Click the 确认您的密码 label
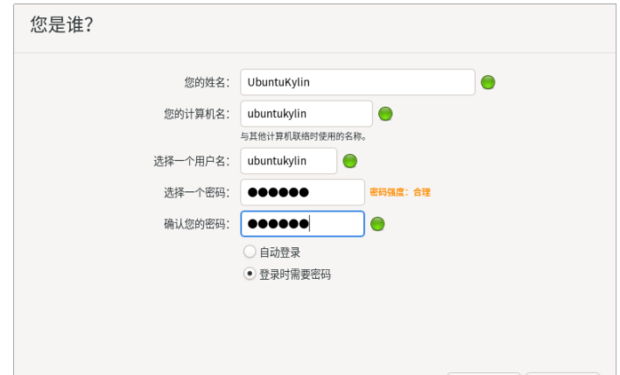The height and width of the screenshot is (375, 620). pos(197,224)
